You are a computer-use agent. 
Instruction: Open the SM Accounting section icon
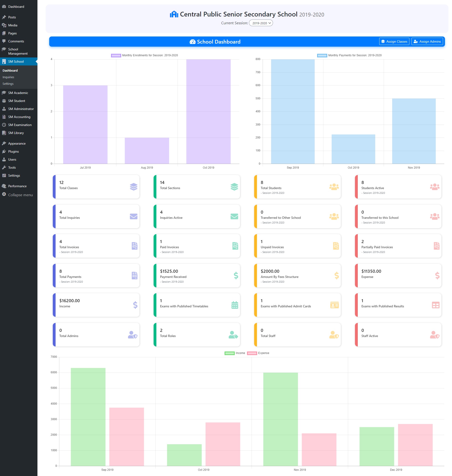(x=4, y=117)
